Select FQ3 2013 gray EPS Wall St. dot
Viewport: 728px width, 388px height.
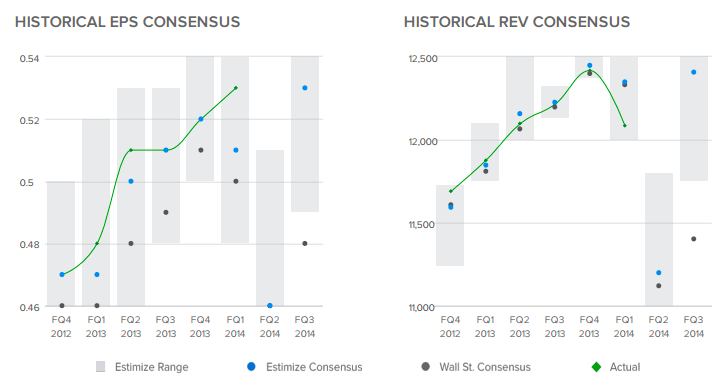[166, 213]
